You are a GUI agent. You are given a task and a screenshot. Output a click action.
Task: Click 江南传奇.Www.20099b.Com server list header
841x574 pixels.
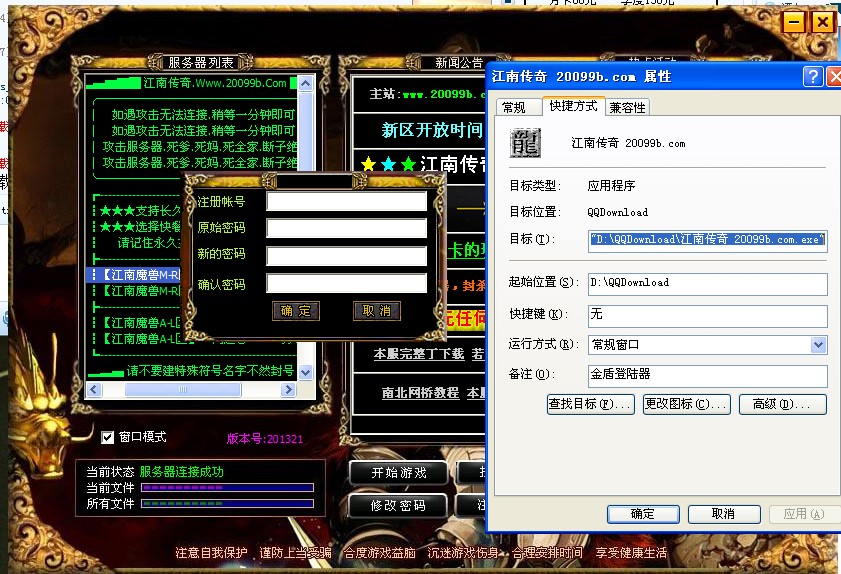click(x=215, y=83)
